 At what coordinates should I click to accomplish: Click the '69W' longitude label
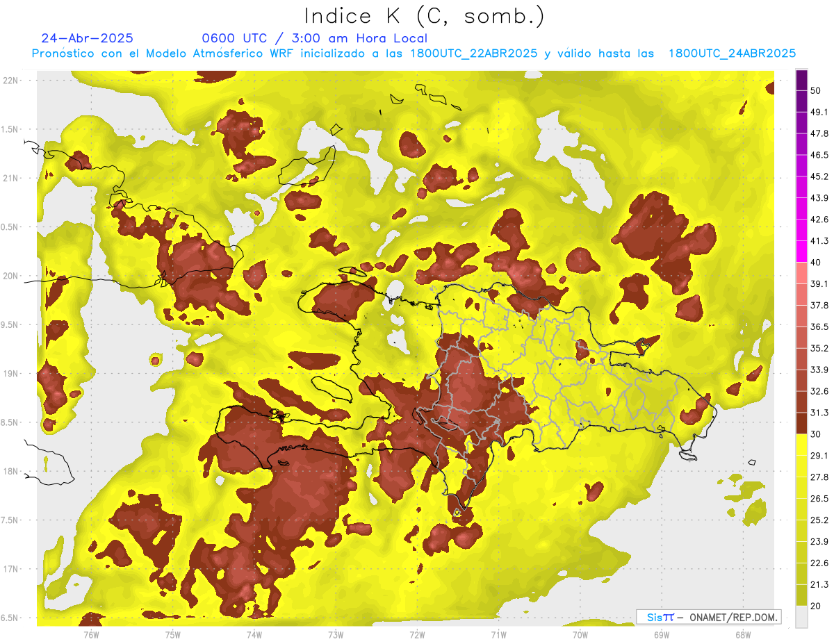pos(662,634)
